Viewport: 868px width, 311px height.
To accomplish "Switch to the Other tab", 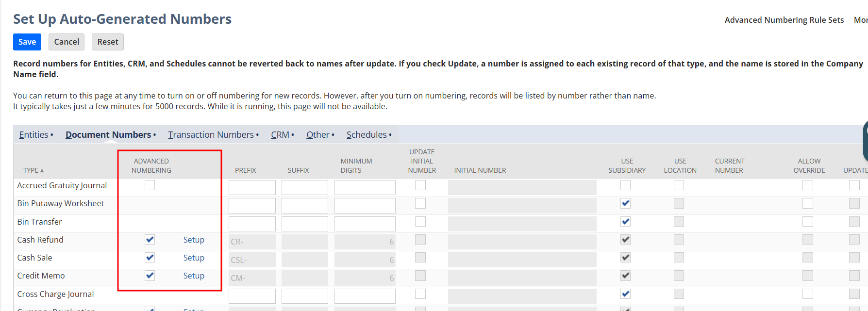I will click(317, 135).
